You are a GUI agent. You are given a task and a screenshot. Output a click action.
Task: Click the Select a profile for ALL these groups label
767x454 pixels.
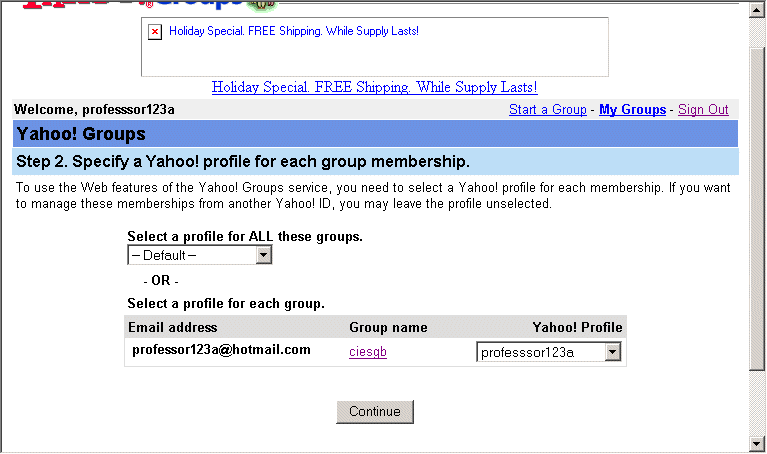tap(245, 237)
